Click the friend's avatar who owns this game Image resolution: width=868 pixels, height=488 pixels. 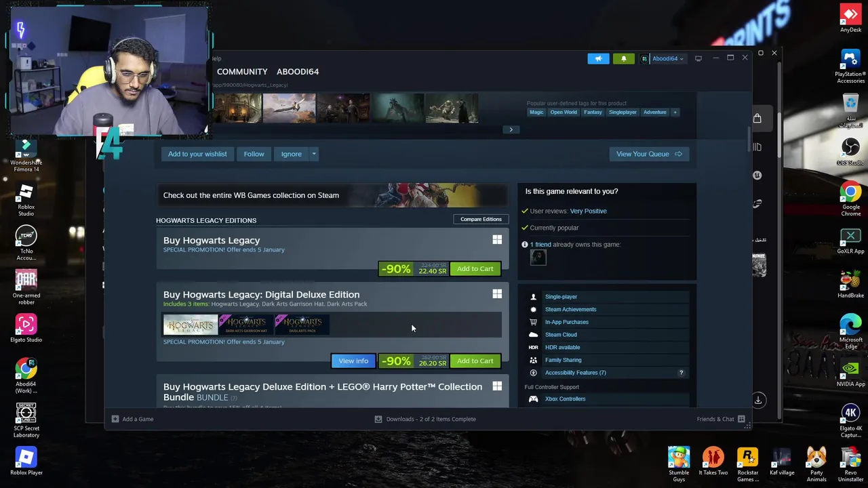click(x=538, y=258)
